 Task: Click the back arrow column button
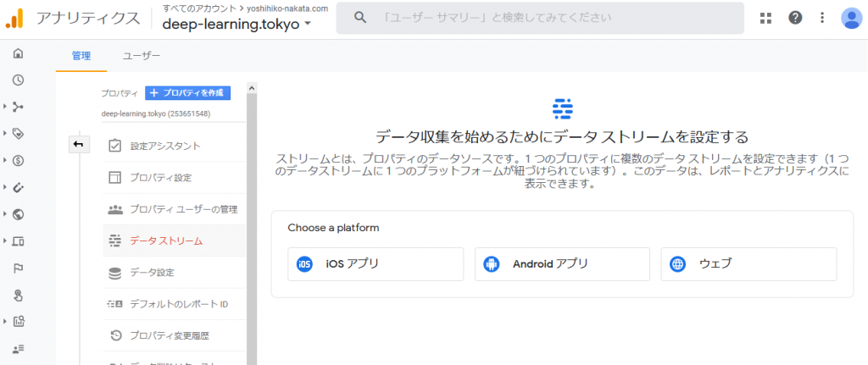coord(79,144)
